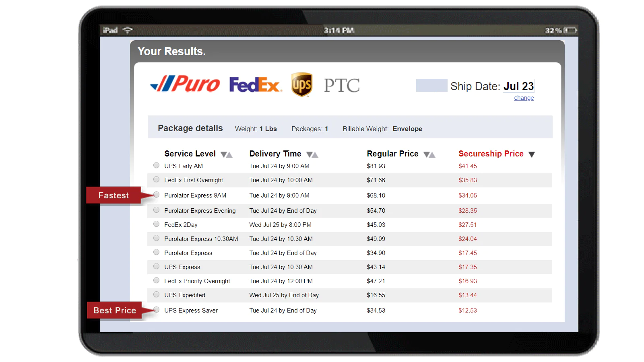
Task: Select UPS Express Saver radio button
Action: pos(156,310)
